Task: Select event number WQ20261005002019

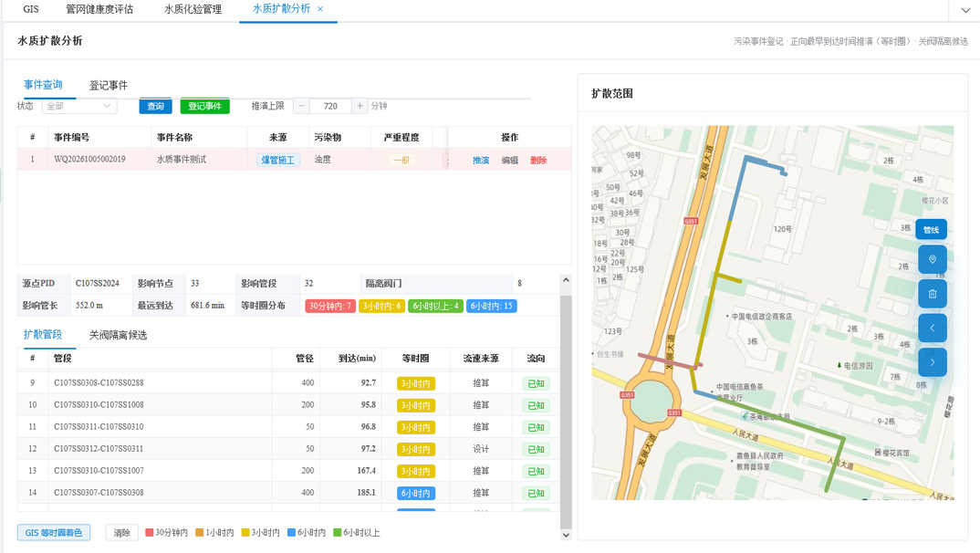Action: click(89, 160)
